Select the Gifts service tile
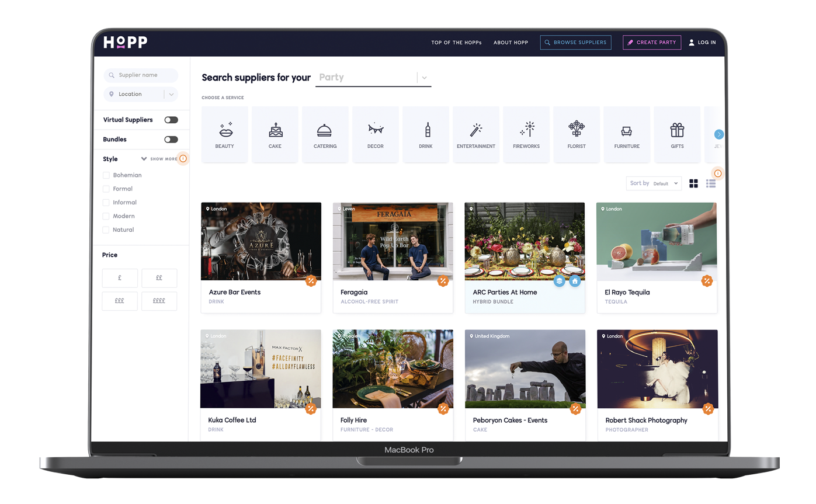The width and height of the screenshot is (816, 504). click(x=677, y=134)
